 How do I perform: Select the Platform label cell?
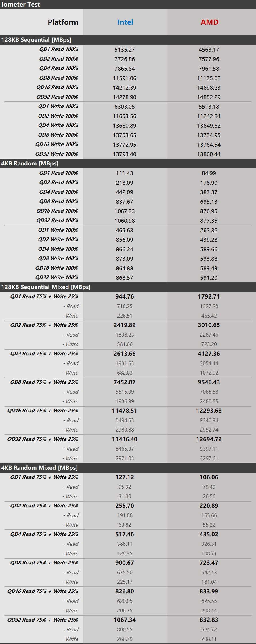point(63,22)
